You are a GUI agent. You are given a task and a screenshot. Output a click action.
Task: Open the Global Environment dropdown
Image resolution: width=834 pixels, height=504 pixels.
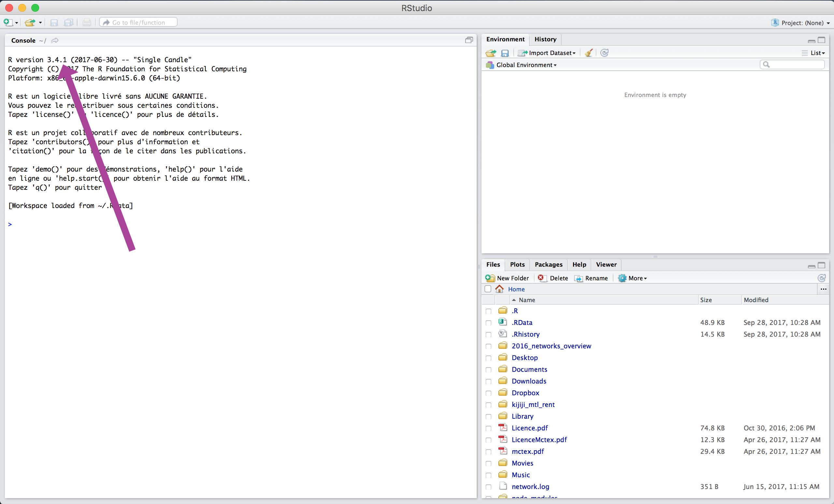521,65
